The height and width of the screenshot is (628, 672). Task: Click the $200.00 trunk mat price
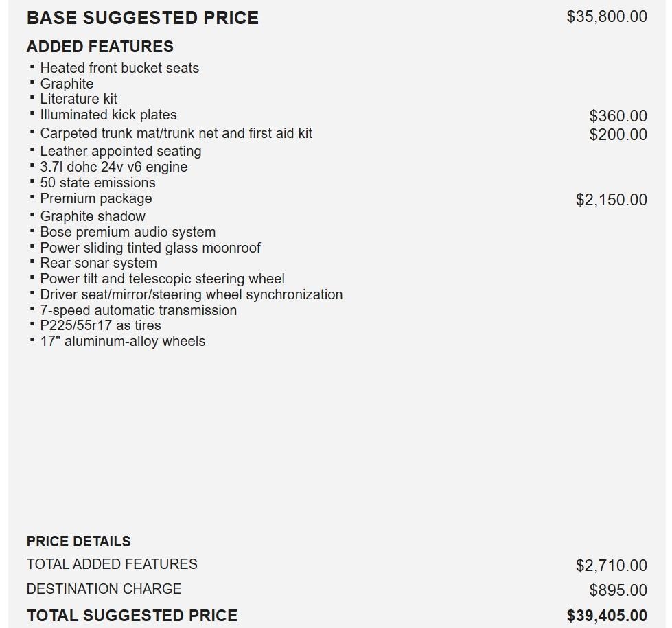(618, 135)
